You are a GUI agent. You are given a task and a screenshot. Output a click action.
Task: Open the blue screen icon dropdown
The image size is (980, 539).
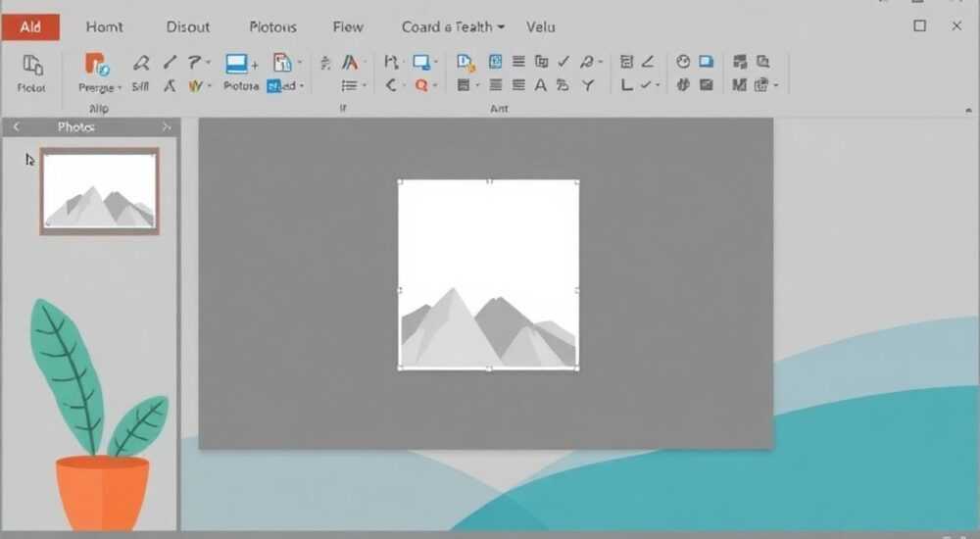(x=436, y=62)
